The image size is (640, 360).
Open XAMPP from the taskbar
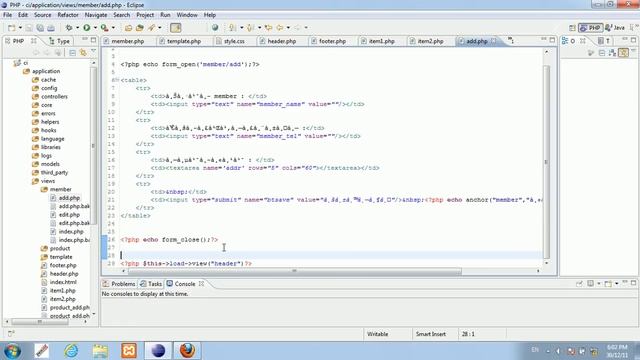click(x=129, y=351)
